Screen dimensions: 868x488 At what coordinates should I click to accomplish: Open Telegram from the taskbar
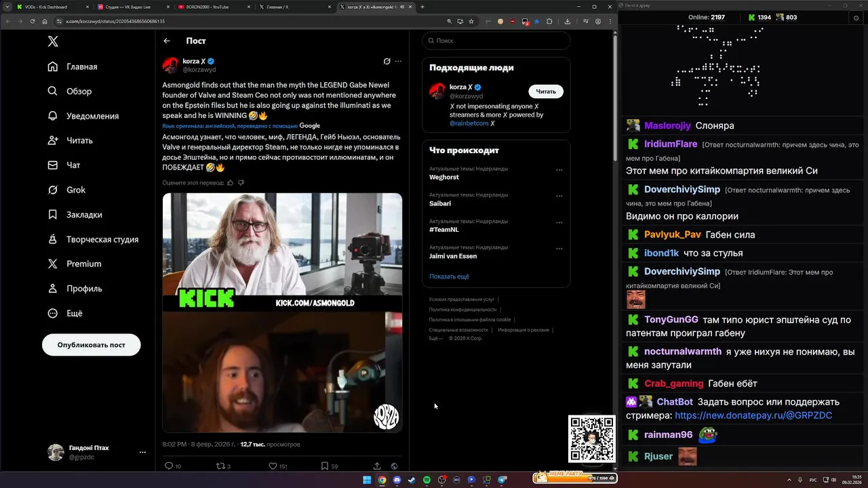click(502, 480)
